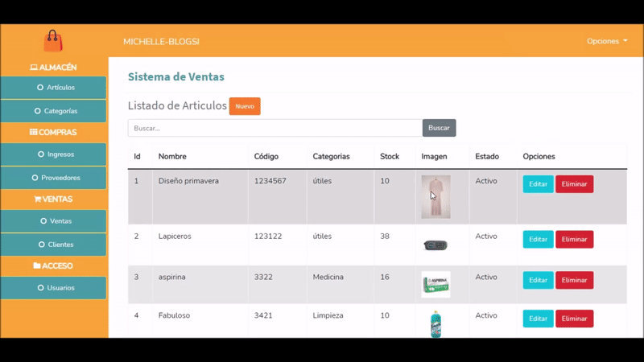Click the Nuevo button
Screen dimensions: 644x362
click(245, 106)
